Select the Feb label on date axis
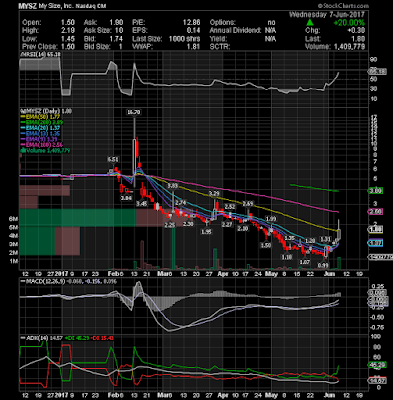The width and height of the screenshot is (393, 400). [114, 274]
